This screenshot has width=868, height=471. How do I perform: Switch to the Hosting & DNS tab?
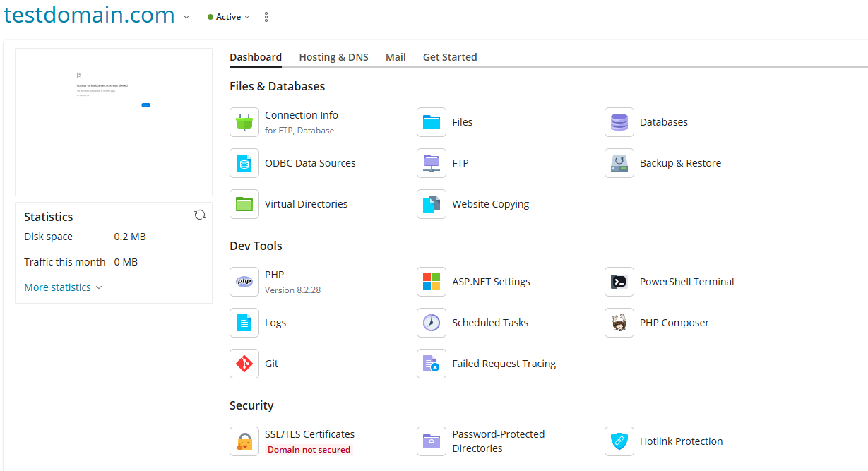(x=334, y=57)
